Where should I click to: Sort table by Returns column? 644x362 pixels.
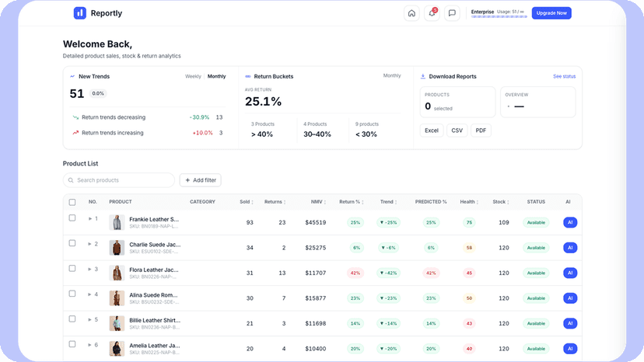(x=275, y=202)
